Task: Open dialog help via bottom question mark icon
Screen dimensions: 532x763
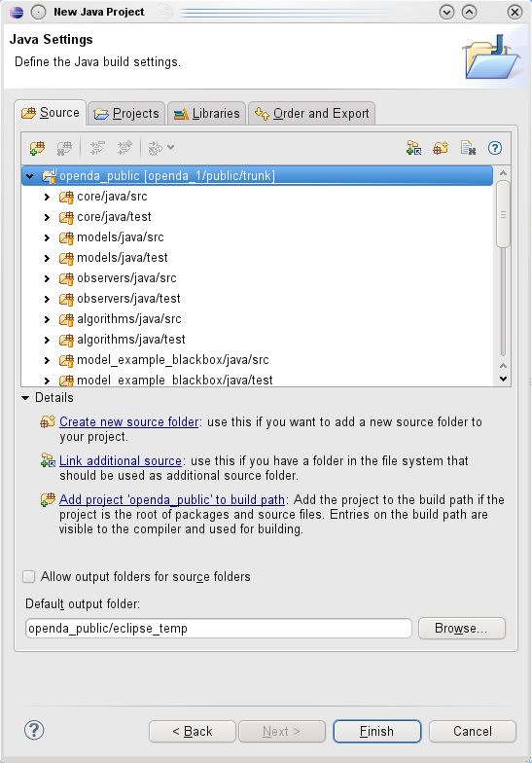Action: (x=34, y=730)
